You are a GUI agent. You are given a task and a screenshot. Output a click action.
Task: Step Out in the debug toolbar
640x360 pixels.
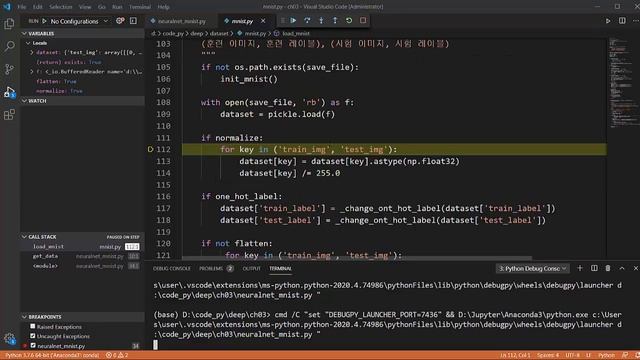pyautogui.click(x=335, y=20)
